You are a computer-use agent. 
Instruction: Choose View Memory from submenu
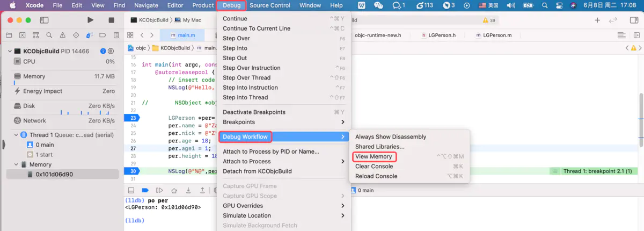[409, 156]
